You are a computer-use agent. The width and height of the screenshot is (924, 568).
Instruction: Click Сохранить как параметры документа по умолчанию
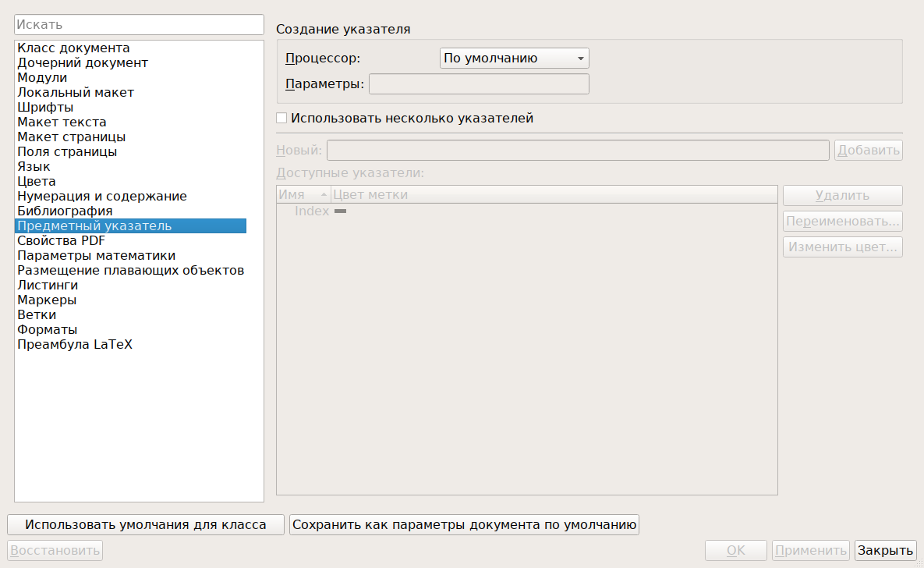pos(465,525)
